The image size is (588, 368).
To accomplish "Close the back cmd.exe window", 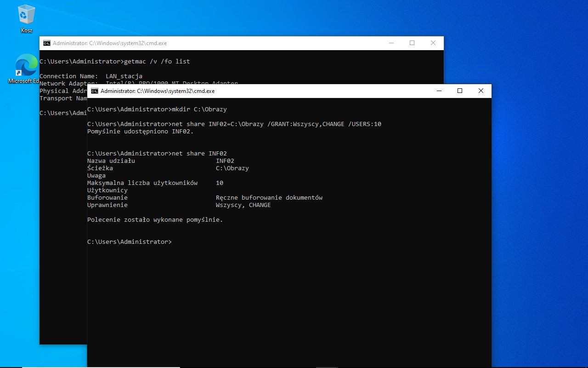I will point(433,43).
